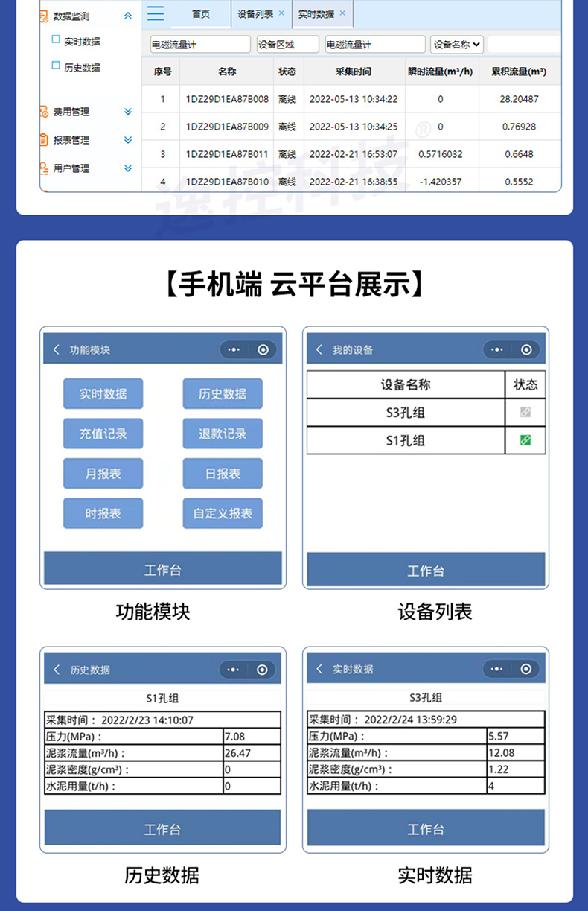Expand the 用户管理 sidebar section

(128, 168)
